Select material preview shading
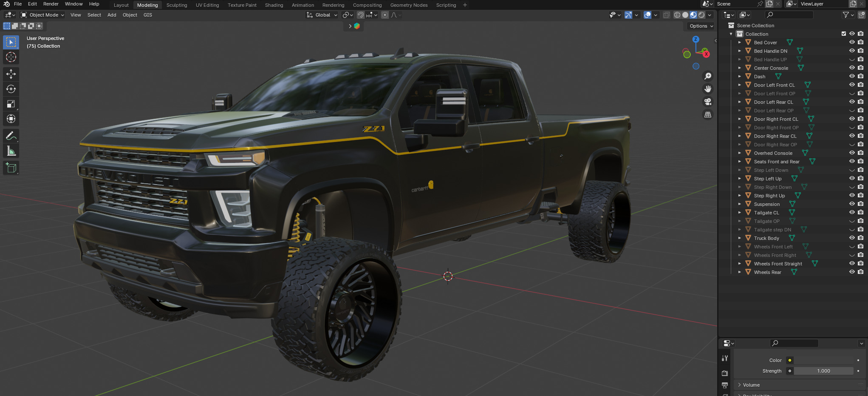Screen dimensions: 868x396 693,15
